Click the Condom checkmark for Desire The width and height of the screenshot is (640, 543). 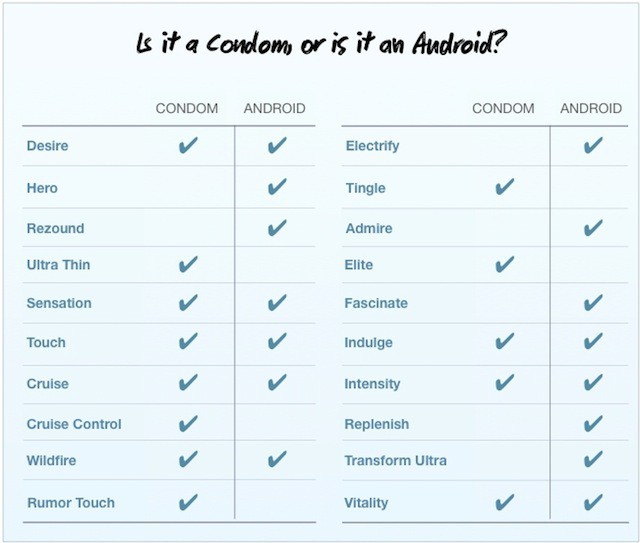click(x=187, y=146)
